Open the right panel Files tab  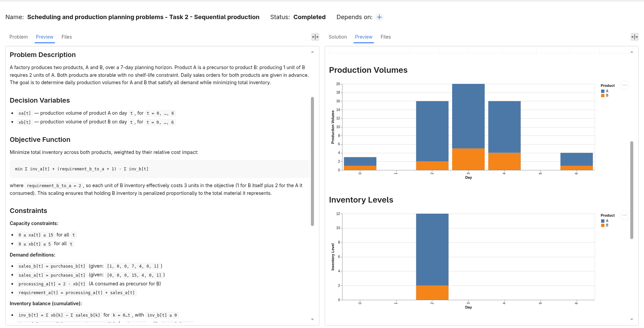click(386, 37)
